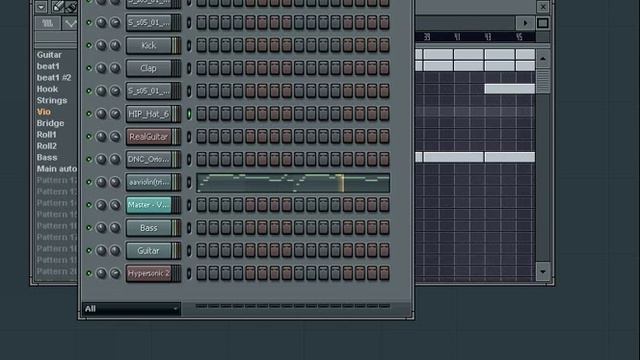Toggle the channel selector right of RealGuitar button
Image resolution: width=640 pixels, height=360 pixels.
(x=189, y=137)
